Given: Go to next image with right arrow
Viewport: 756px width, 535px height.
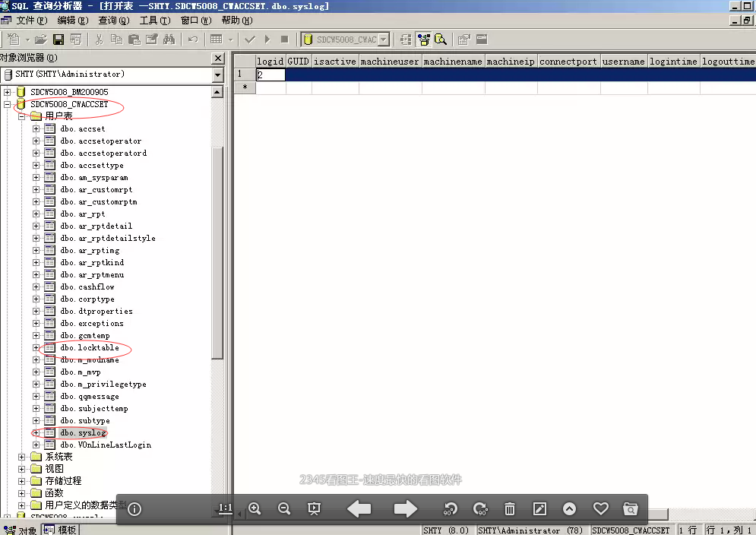Looking at the screenshot, I should (406, 509).
